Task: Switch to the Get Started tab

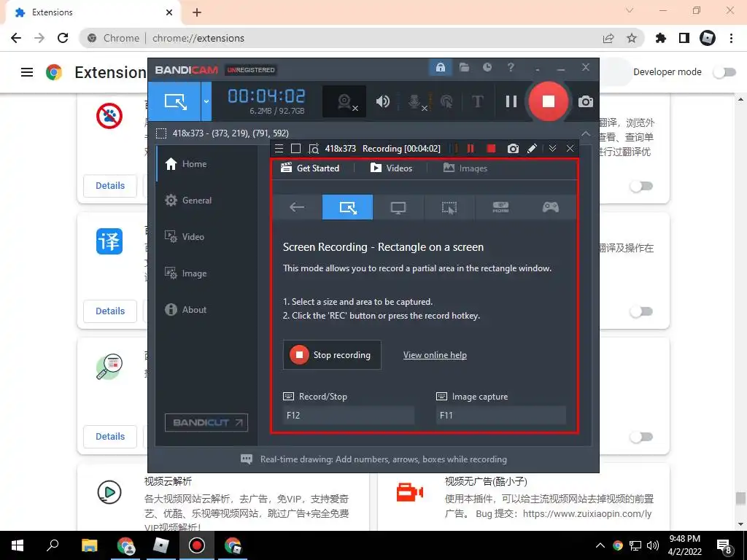Action: pos(310,168)
